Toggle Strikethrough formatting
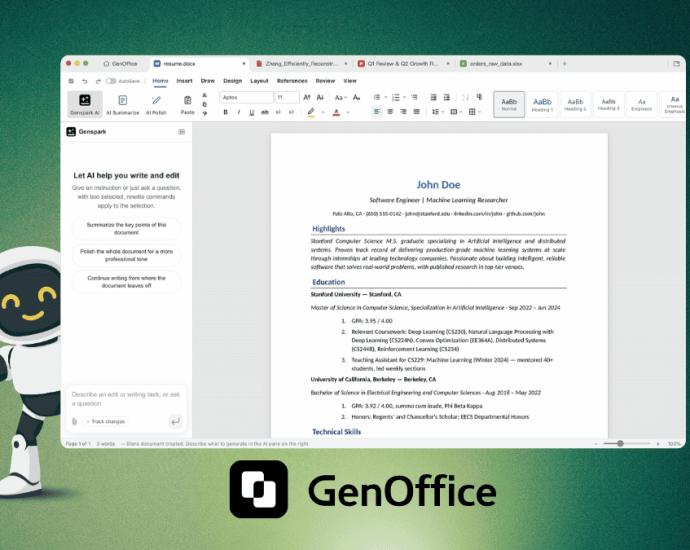The height and width of the screenshot is (550, 690). [x=264, y=112]
